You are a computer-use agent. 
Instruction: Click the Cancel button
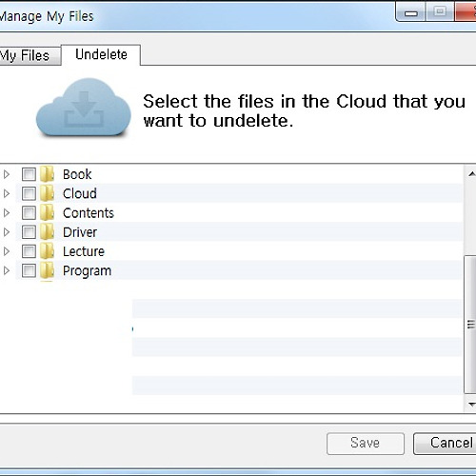point(446,444)
